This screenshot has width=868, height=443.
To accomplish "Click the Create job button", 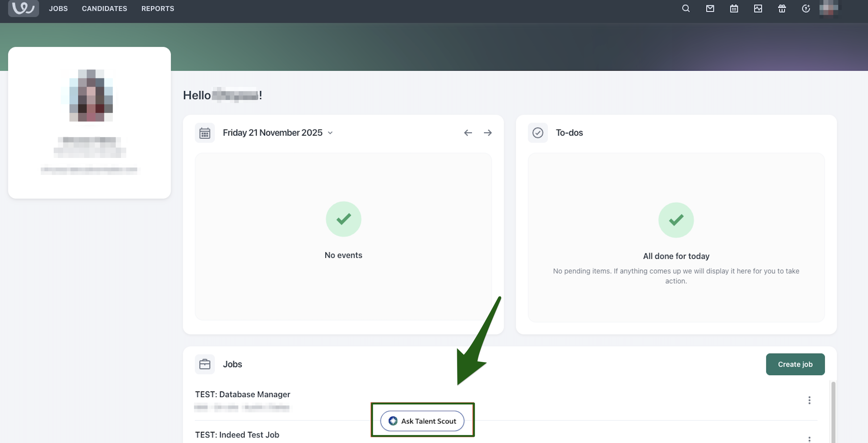I will coord(795,364).
